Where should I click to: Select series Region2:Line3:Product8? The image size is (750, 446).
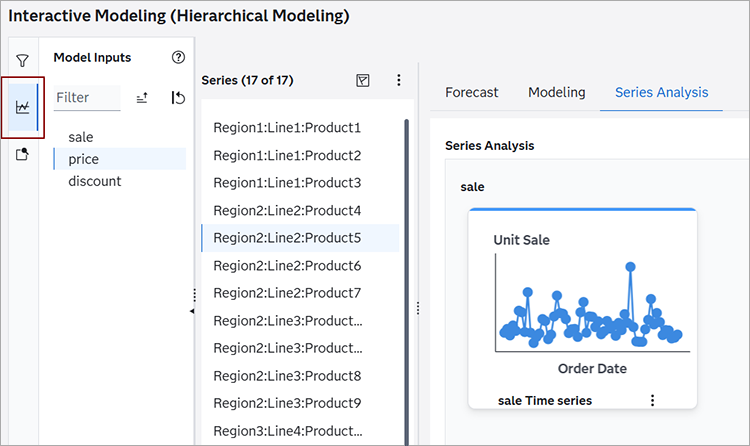coord(300,376)
